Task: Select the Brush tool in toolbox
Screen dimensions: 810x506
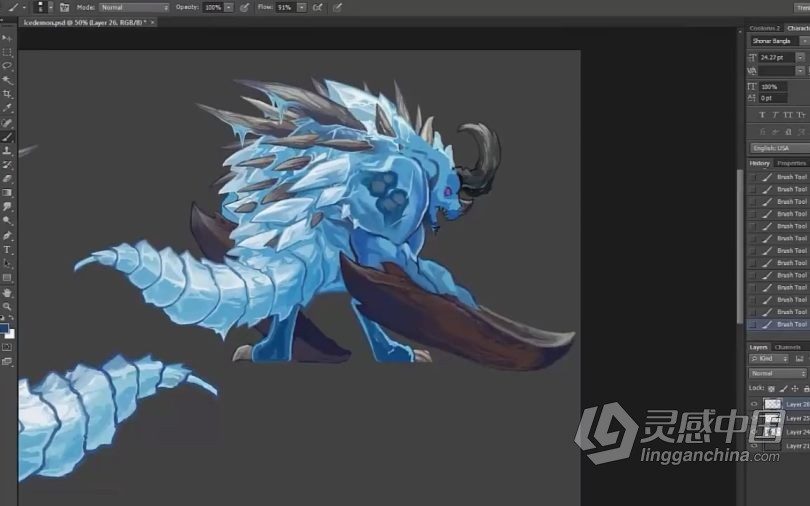Action: [7, 137]
